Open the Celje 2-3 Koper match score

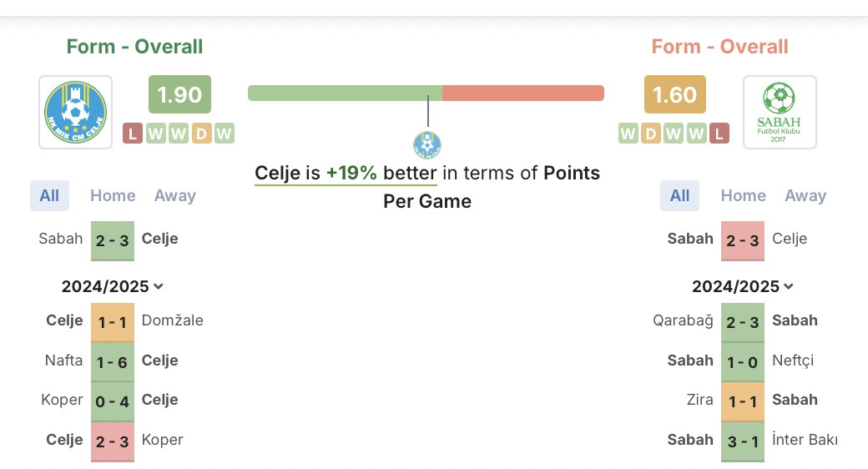tap(113, 441)
